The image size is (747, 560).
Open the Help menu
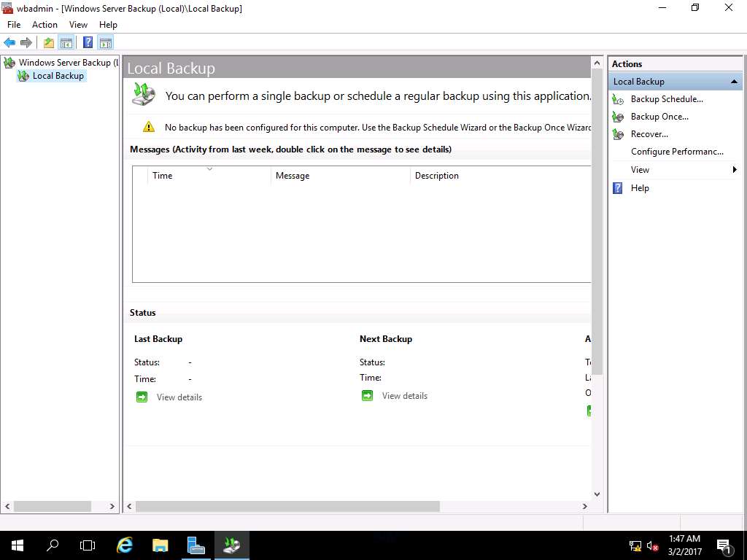click(x=108, y=25)
